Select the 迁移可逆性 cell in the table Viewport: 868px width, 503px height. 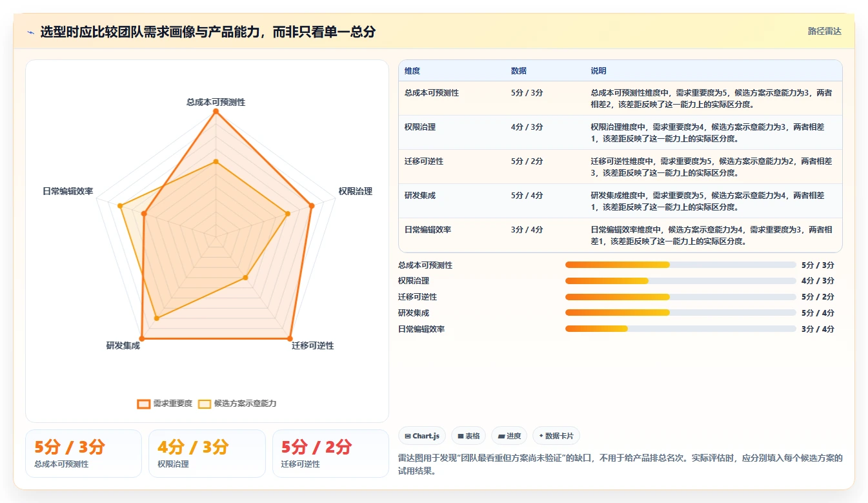(424, 161)
